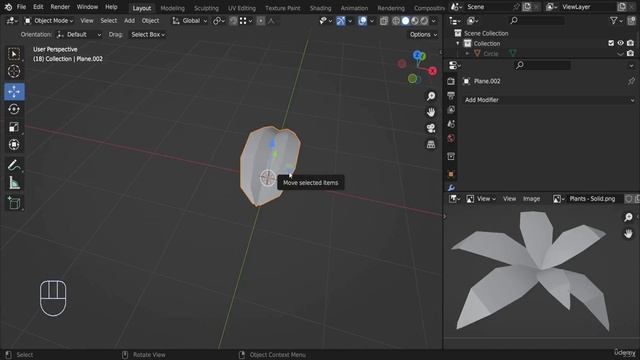Click Plants - Solid.png image name
Image resolution: width=640 pixels, height=360 pixels.
coord(592,199)
